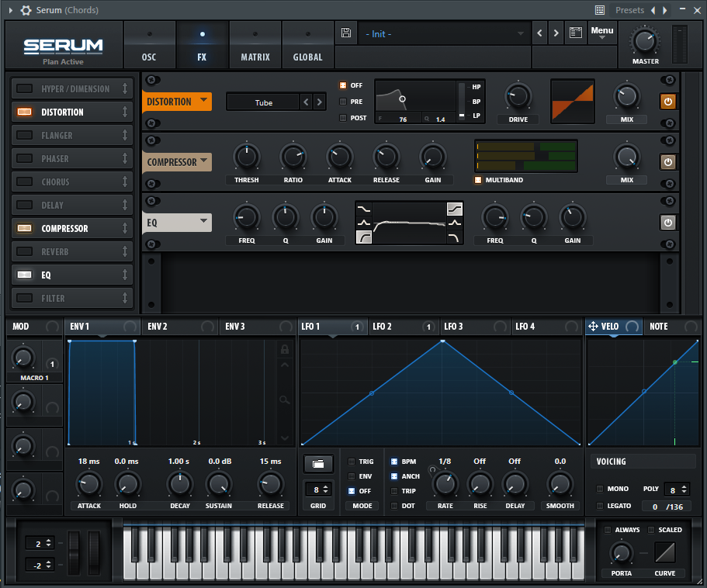The width and height of the screenshot is (707, 588).
Task: Open LFO shape folder icon
Action: point(318,464)
